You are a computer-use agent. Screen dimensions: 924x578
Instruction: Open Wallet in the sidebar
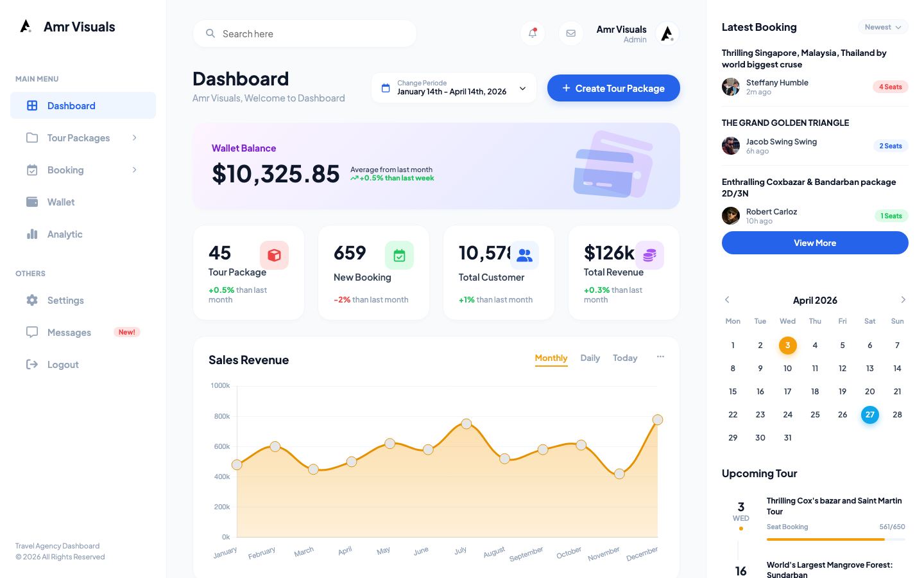[x=83, y=202]
